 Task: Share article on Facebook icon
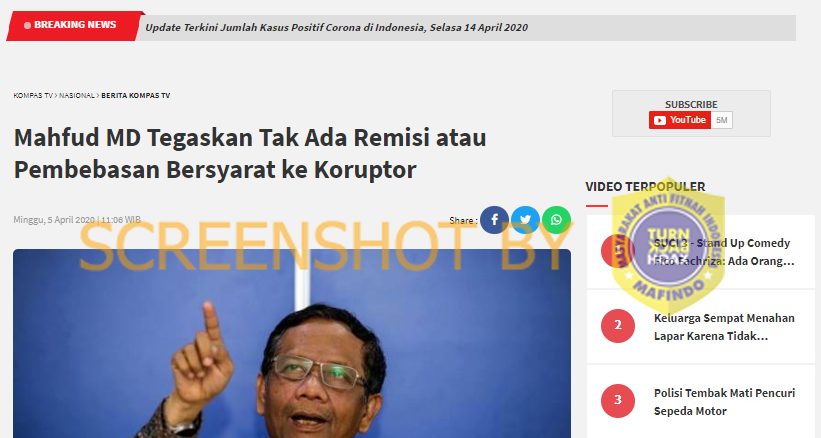[x=494, y=220]
